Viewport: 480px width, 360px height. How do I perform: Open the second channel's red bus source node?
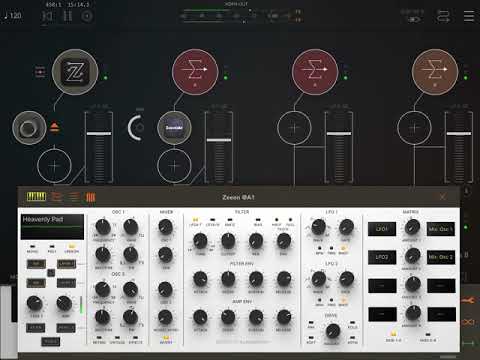195,72
